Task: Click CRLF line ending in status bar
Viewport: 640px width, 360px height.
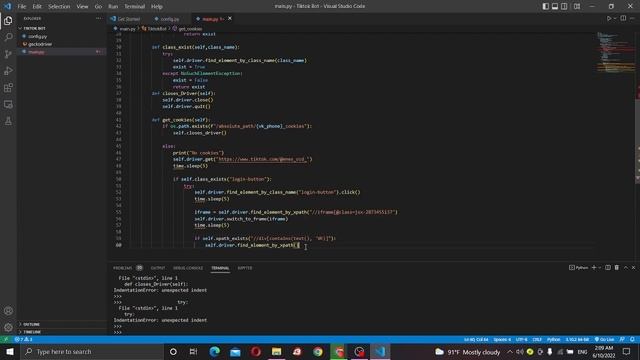Action: point(537,339)
